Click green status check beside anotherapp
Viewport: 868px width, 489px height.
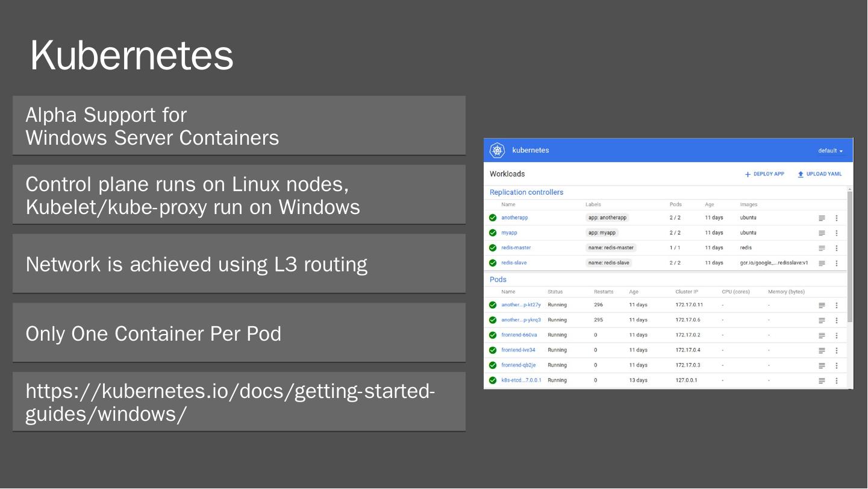(x=493, y=218)
